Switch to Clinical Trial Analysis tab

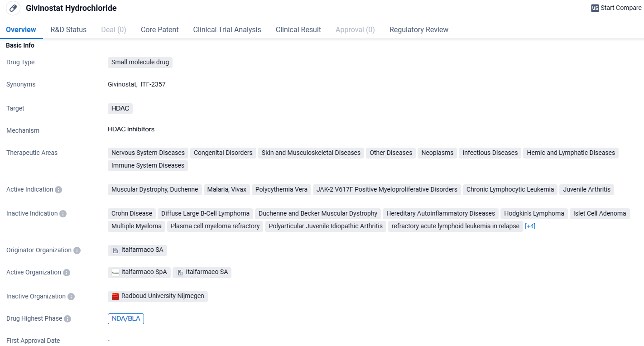pos(227,29)
